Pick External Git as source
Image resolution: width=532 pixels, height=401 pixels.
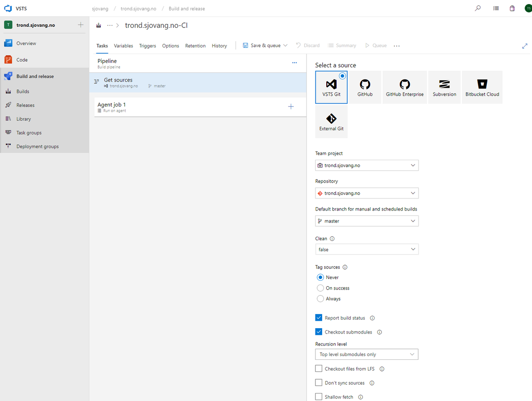331,121
